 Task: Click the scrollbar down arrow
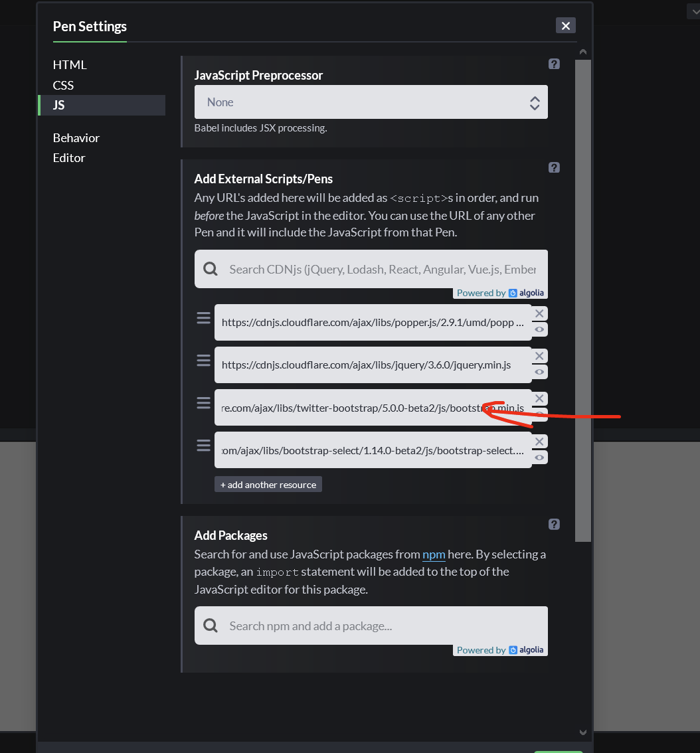point(582,732)
